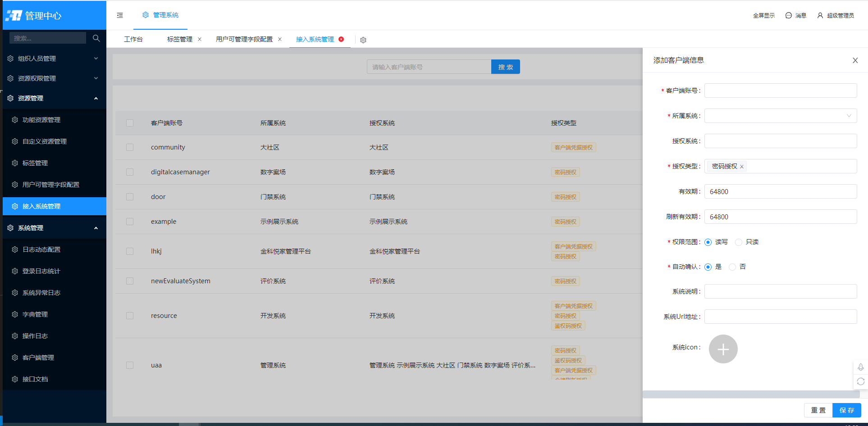
Task: Click the gear icon beside 接口文档
Action: click(15, 379)
